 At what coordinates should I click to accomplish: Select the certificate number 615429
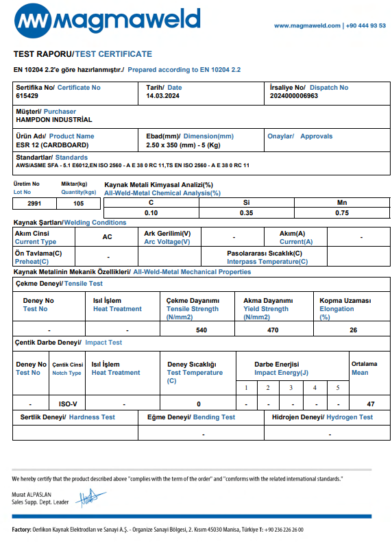(x=27, y=96)
